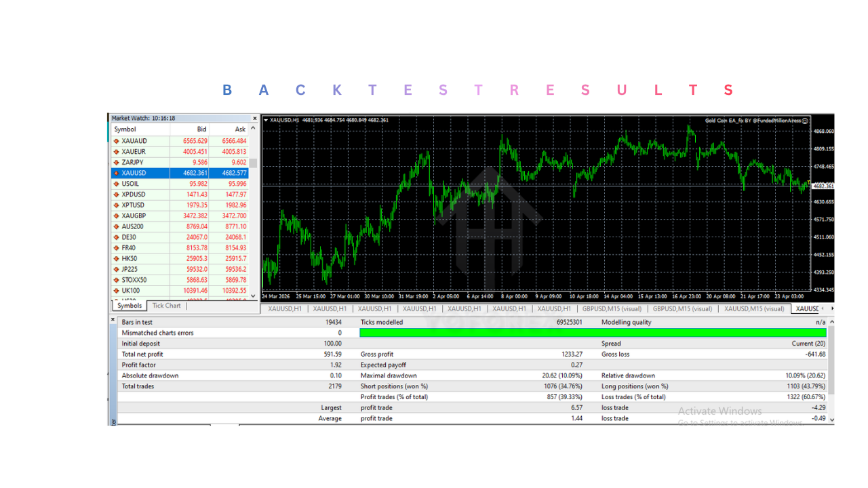Click the Market Watch scroll-up arrow
This screenshot has height=488, width=868.
coord(252,126)
